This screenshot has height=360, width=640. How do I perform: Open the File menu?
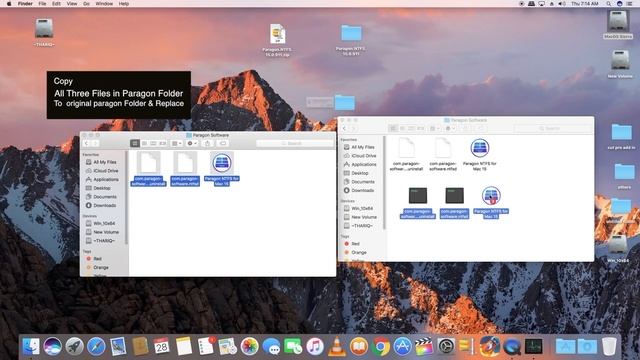coord(42,4)
